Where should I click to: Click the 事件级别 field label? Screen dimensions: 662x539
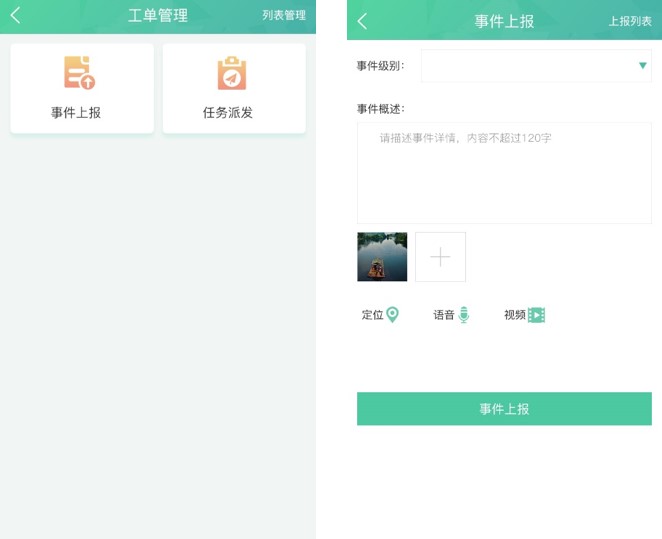click(x=380, y=66)
